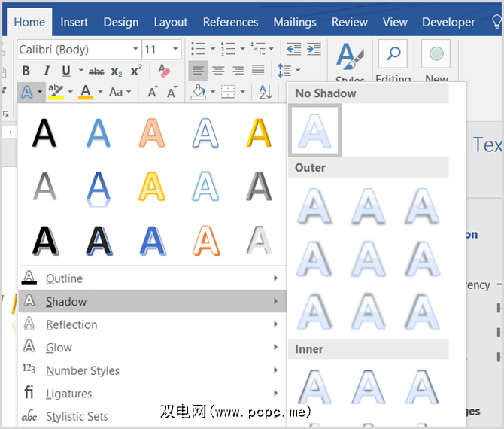Open the Outline menu option
This screenshot has height=429, width=504.
(64, 278)
